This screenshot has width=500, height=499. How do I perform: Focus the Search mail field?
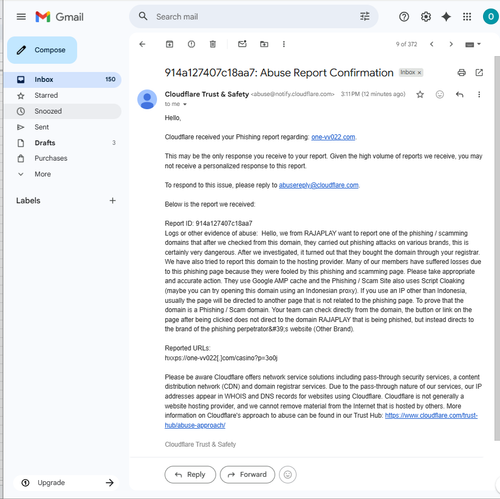coord(253,17)
